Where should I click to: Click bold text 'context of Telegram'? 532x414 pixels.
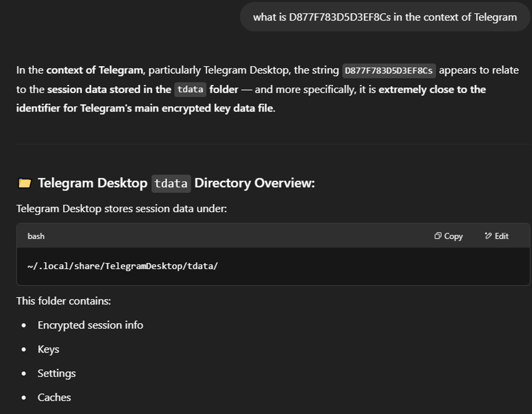pos(95,70)
